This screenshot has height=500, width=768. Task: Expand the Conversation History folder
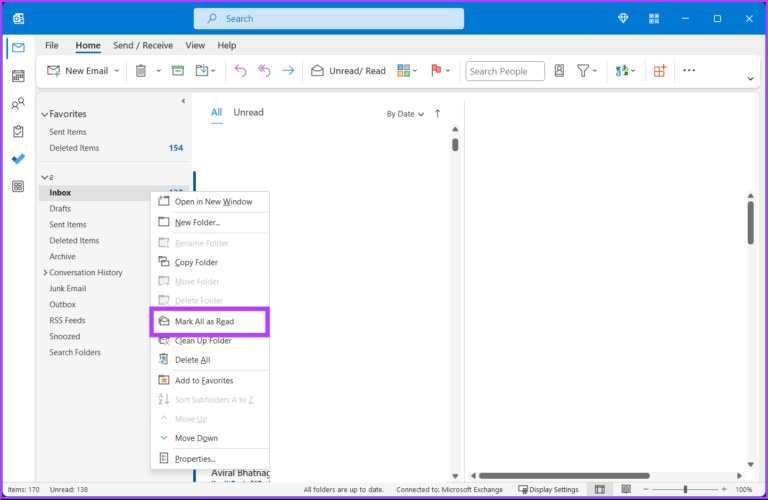(45, 273)
